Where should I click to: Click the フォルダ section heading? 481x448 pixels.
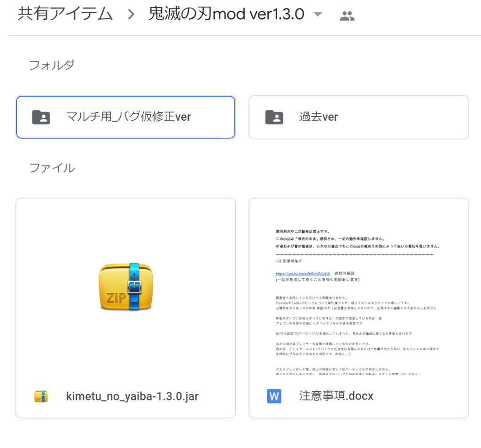pos(52,65)
